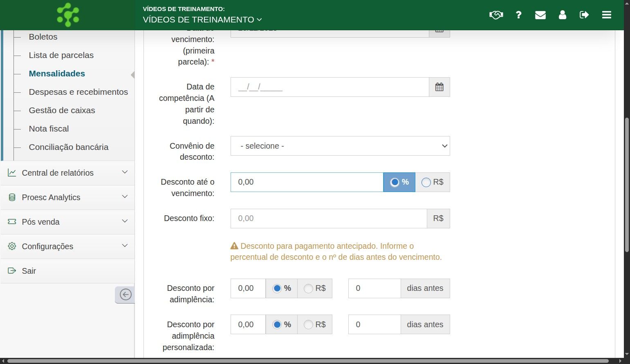This screenshot has height=364, width=630.
Task: Click the horizontal page scrollbar
Action: (x=309, y=361)
